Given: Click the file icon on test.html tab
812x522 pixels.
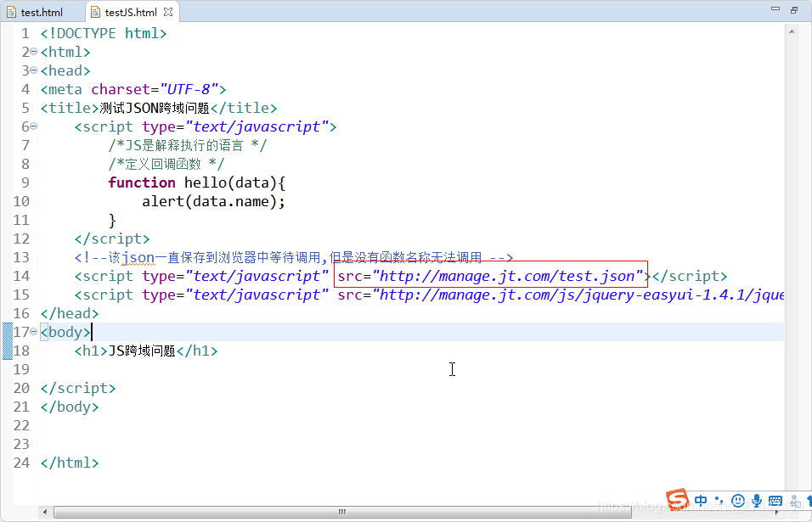Looking at the screenshot, I should pos(12,12).
